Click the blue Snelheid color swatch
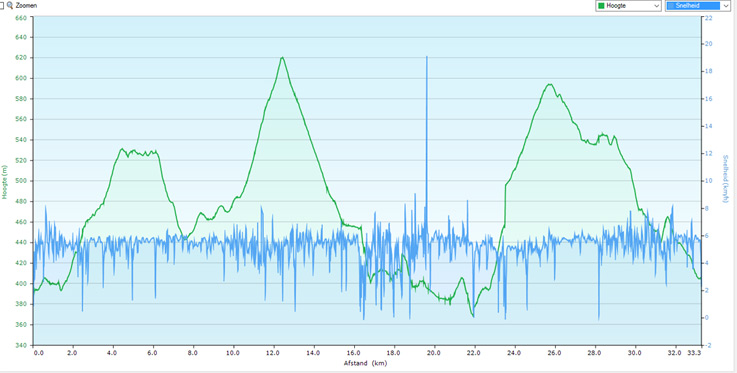Image resolution: width=737 pixels, height=373 pixels. 671,6
